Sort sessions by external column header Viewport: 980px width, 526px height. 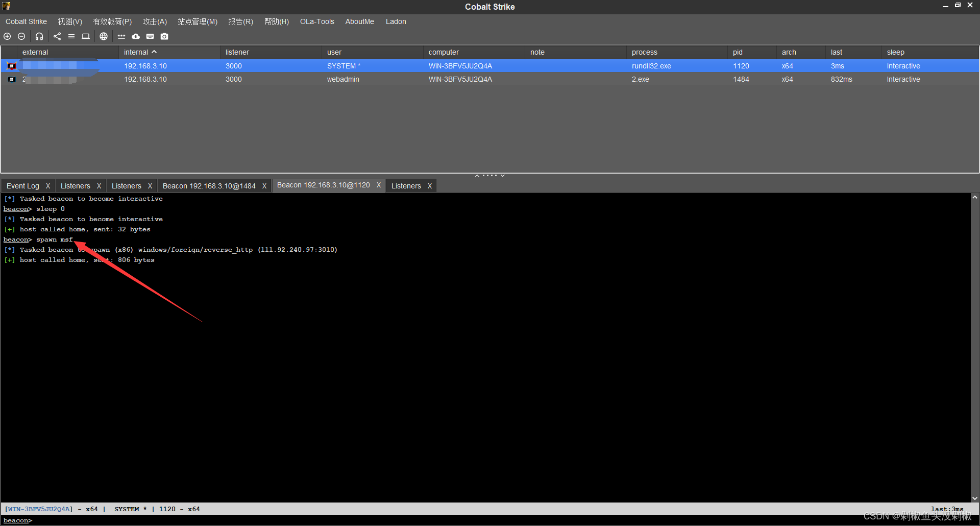point(68,52)
